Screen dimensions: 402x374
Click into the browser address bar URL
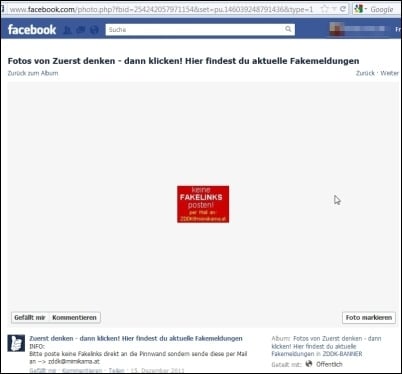[x=161, y=9]
